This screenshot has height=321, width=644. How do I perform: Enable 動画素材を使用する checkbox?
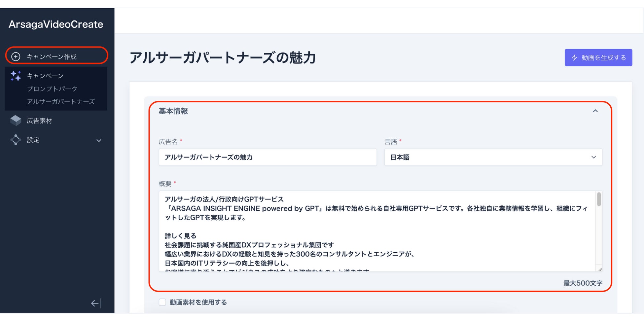pos(162,302)
